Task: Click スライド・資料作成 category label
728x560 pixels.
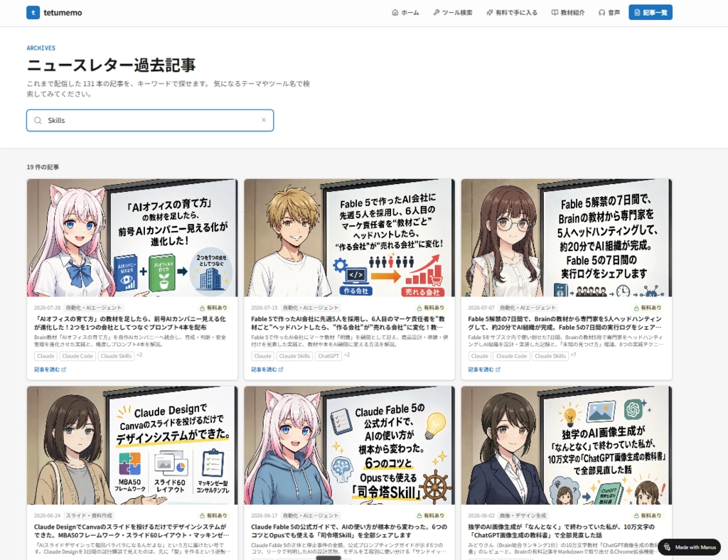Action: tap(89, 515)
